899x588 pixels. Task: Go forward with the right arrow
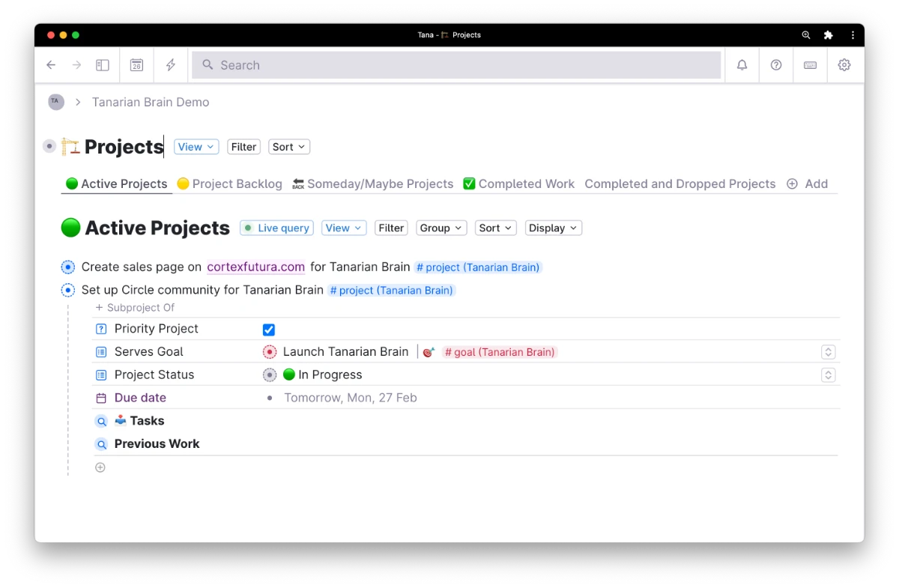click(76, 65)
